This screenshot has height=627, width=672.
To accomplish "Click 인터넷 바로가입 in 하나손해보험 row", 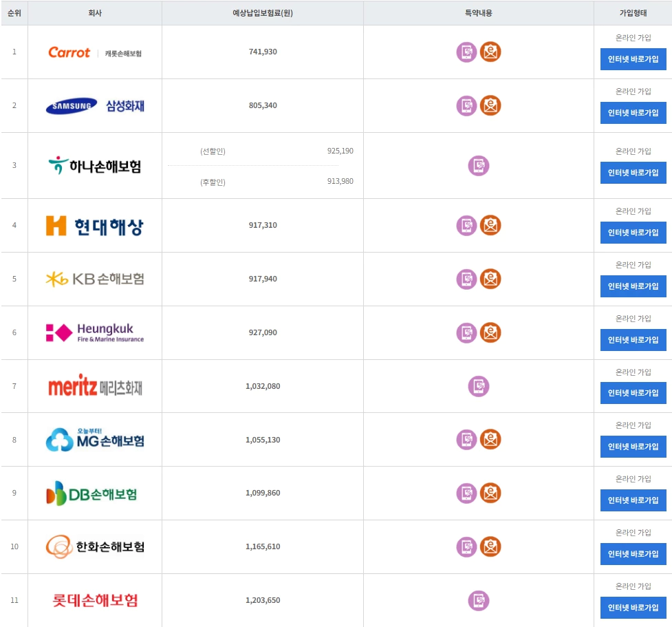I will pos(633,172).
